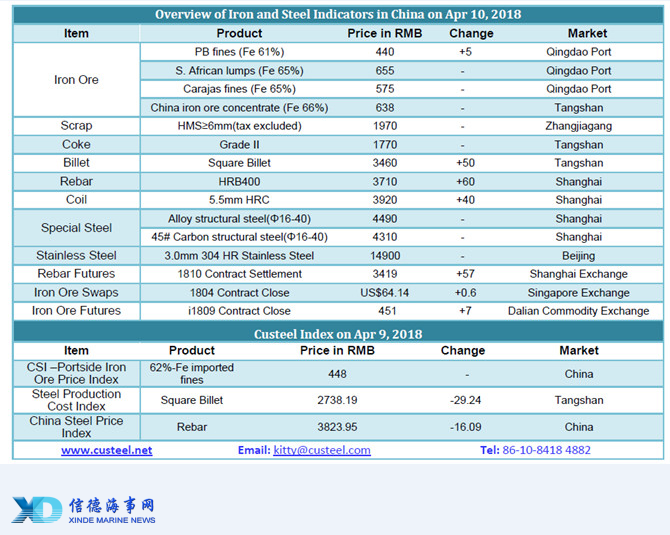Image resolution: width=670 pixels, height=535 pixels.
Task: Click '3.0mm 304 HR Stainless Steel' cell
Action: pyautogui.click(x=239, y=256)
